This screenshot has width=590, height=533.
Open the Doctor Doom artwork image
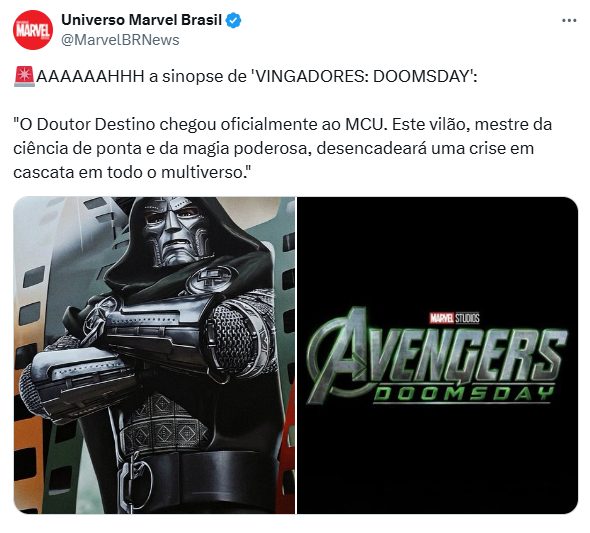point(154,355)
